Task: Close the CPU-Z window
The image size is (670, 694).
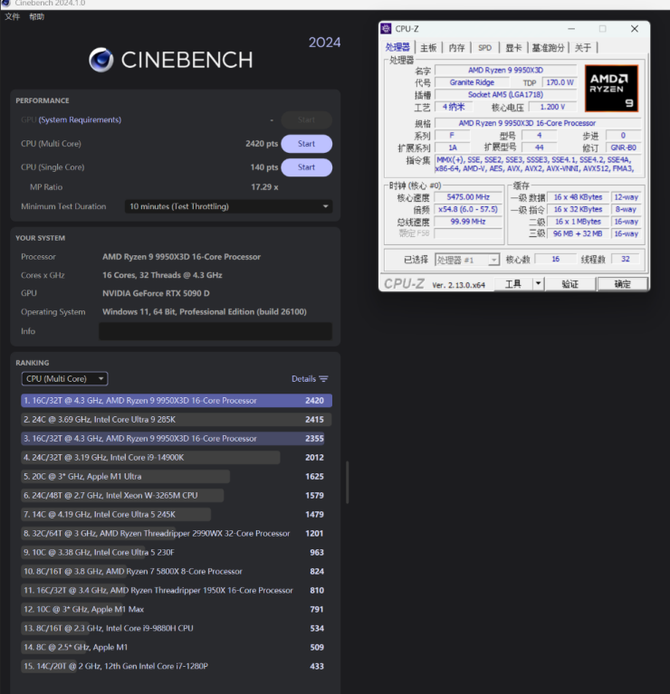Action: tap(635, 29)
